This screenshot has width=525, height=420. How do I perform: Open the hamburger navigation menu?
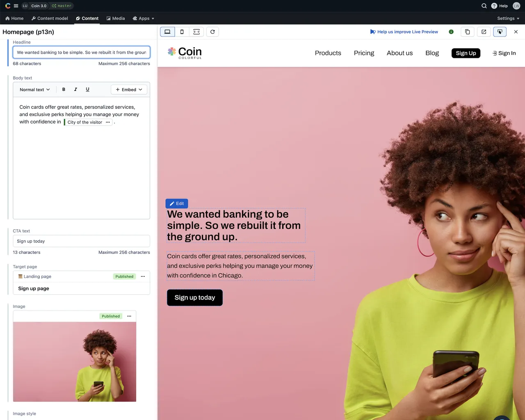coord(16,6)
